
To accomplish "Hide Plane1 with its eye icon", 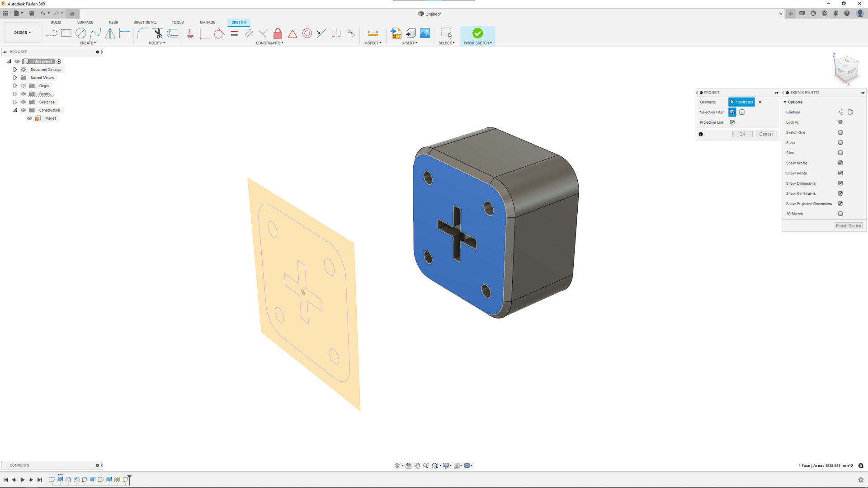I will (29, 118).
